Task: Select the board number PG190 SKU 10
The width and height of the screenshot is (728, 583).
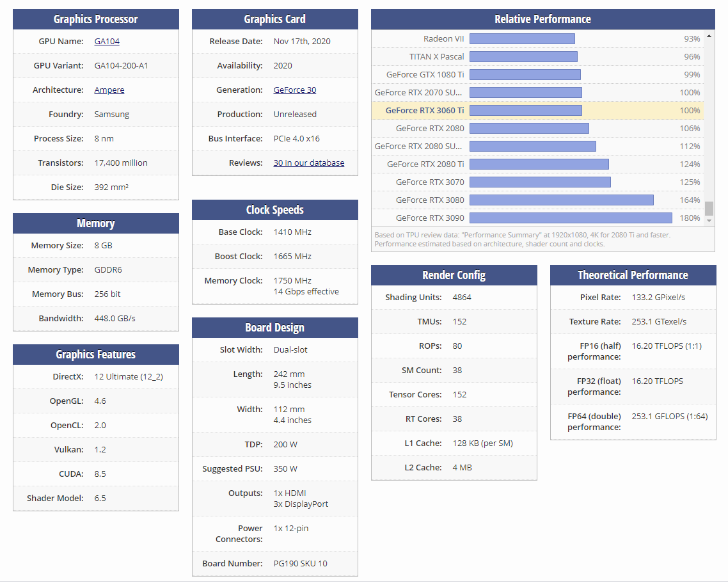Action: (x=301, y=564)
